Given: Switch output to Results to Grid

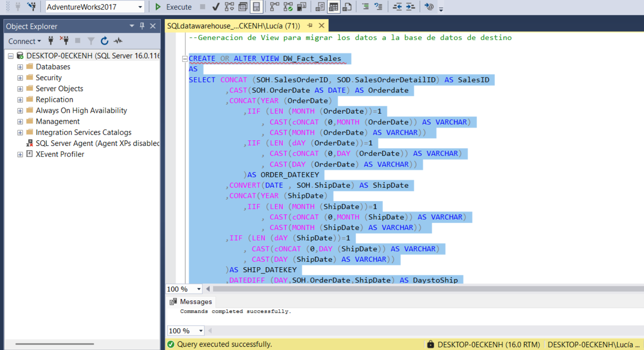Looking at the screenshot, I should click(x=333, y=7).
